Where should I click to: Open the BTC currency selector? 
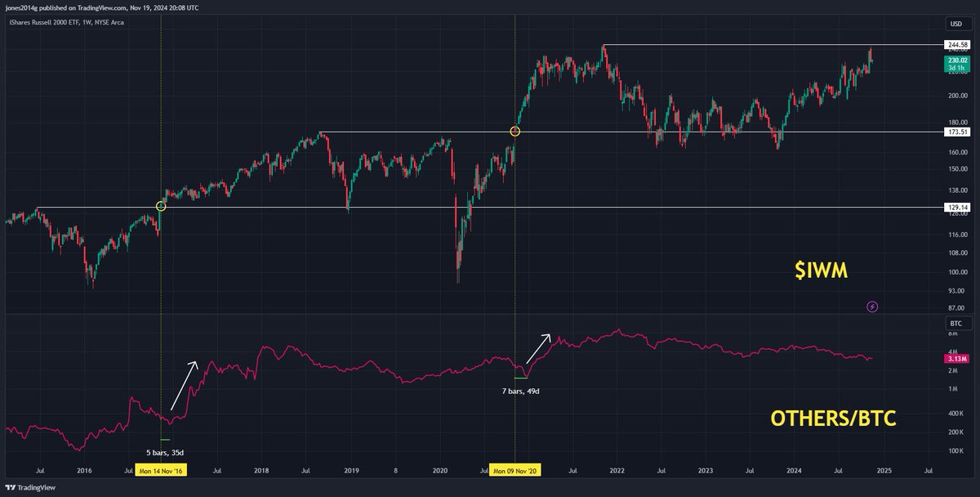957,324
